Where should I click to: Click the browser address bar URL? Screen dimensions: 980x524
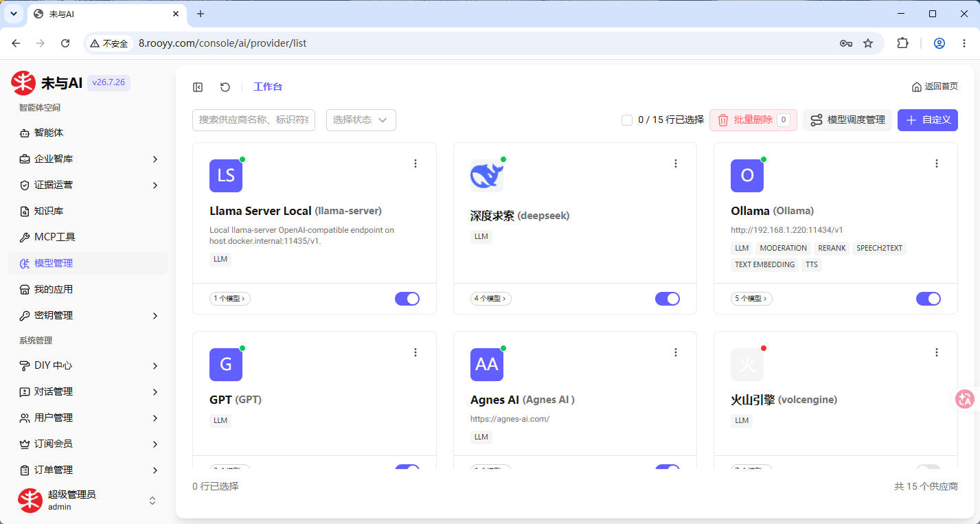coord(223,43)
